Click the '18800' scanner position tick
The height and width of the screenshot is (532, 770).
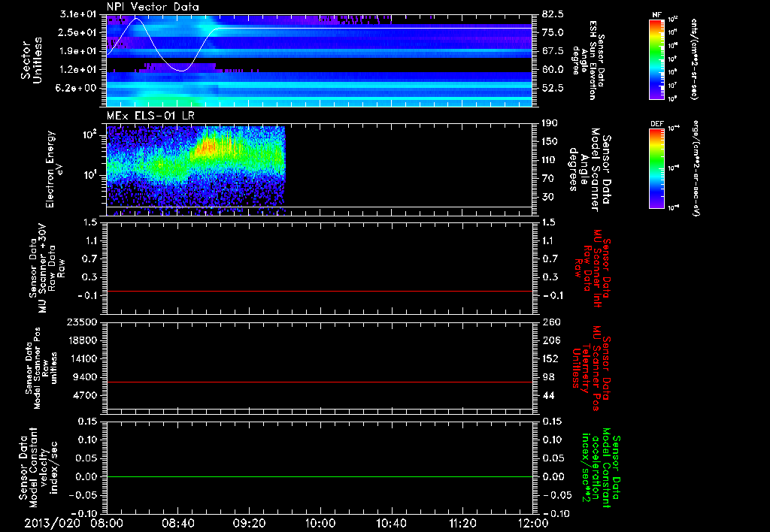pyautogui.click(x=83, y=340)
